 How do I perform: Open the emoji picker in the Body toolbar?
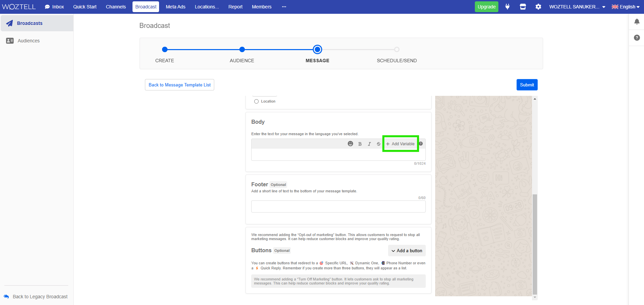click(350, 144)
